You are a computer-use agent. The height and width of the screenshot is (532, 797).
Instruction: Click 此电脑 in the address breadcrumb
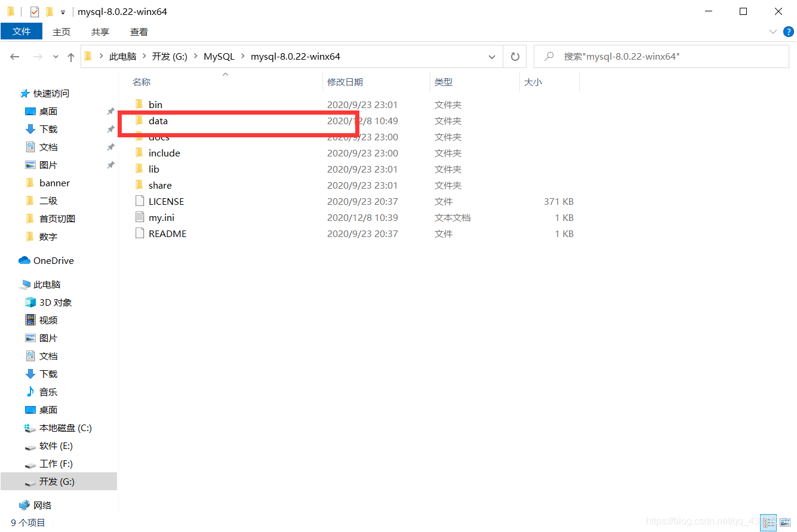click(x=122, y=57)
